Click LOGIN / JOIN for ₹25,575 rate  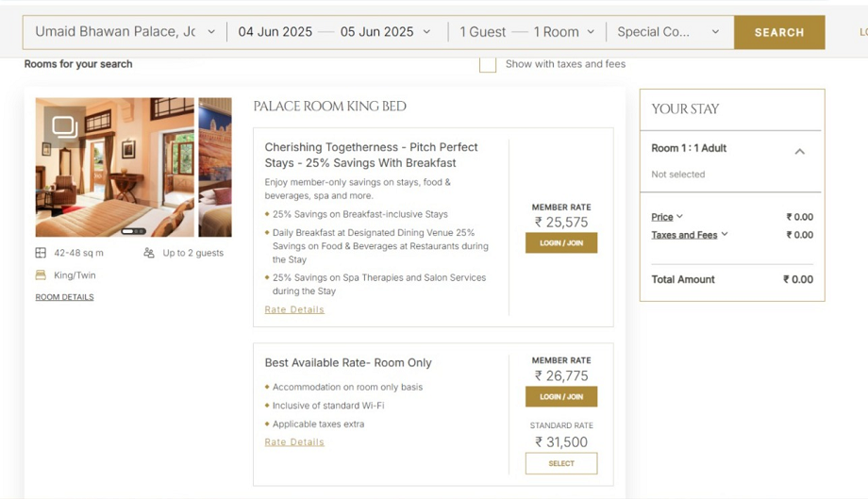coord(561,242)
